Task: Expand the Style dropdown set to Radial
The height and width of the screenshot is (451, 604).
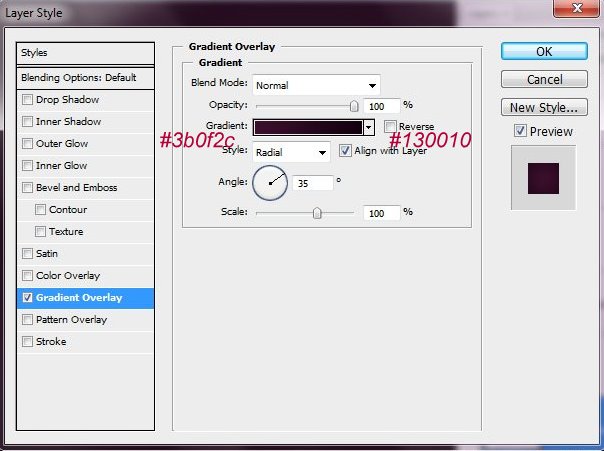Action: pos(291,152)
